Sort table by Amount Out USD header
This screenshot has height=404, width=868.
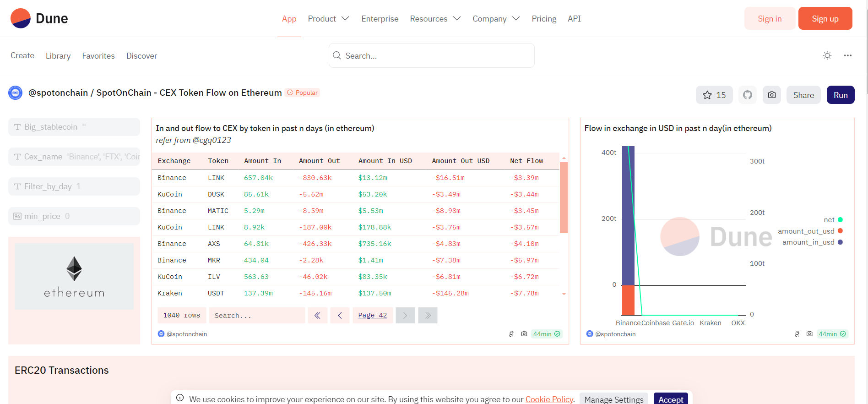461,161
